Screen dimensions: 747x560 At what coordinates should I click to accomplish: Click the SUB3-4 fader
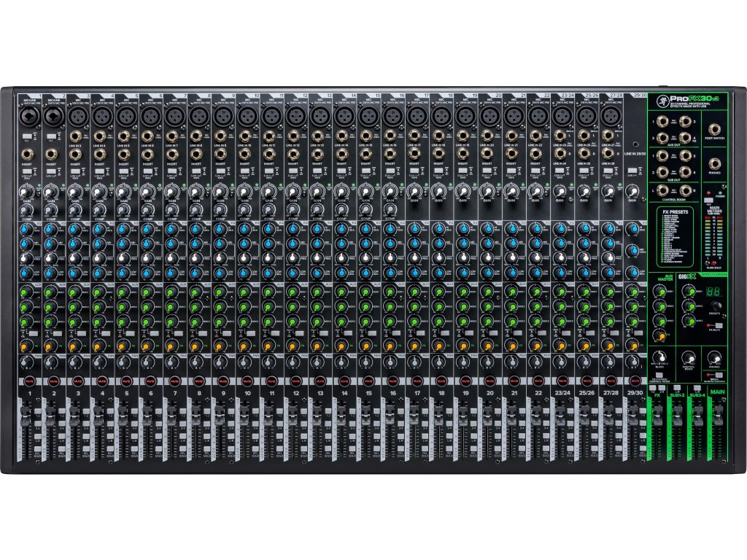click(x=697, y=415)
